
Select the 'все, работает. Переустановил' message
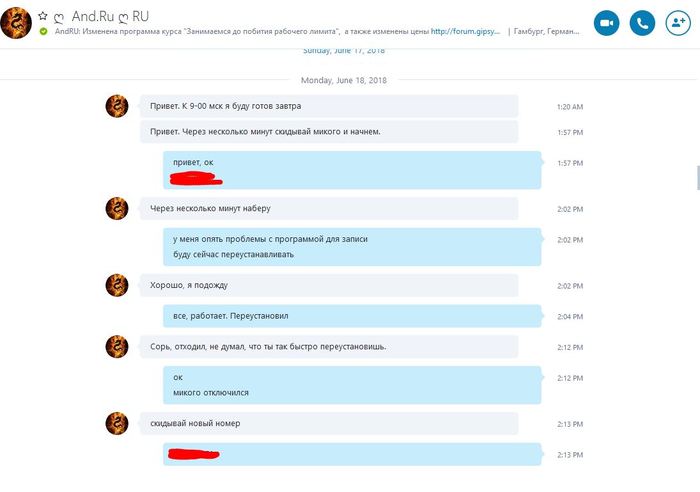(352, 316)
